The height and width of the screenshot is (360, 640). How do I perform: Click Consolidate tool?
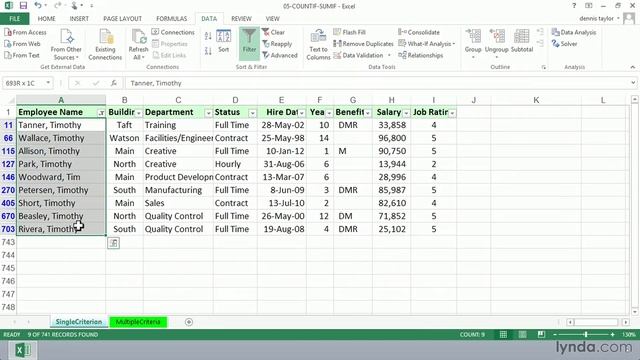click(419, 32)
